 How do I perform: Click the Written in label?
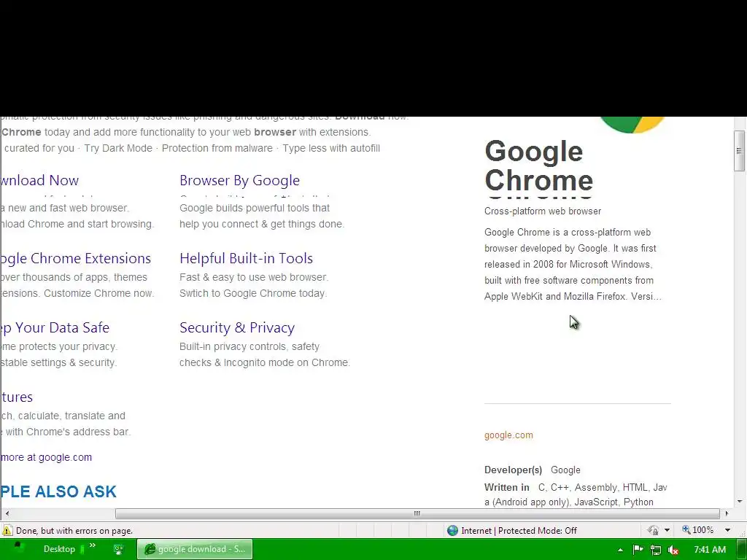click(x=507, y=487)
